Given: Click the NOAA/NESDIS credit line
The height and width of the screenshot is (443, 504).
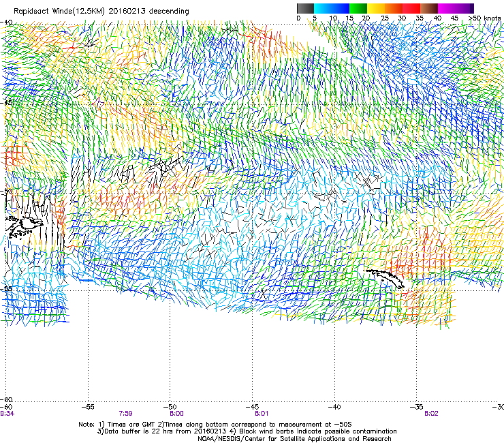Looking at the screenshot, I should coord(294,439).
